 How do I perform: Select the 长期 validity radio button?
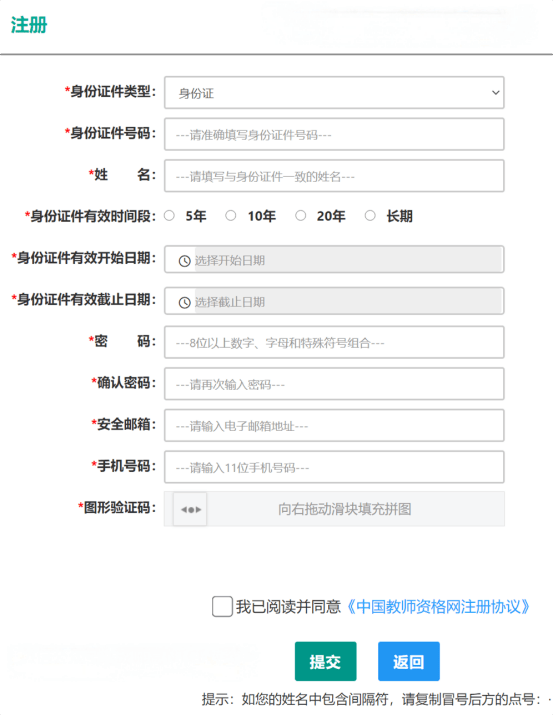(370, 216)
